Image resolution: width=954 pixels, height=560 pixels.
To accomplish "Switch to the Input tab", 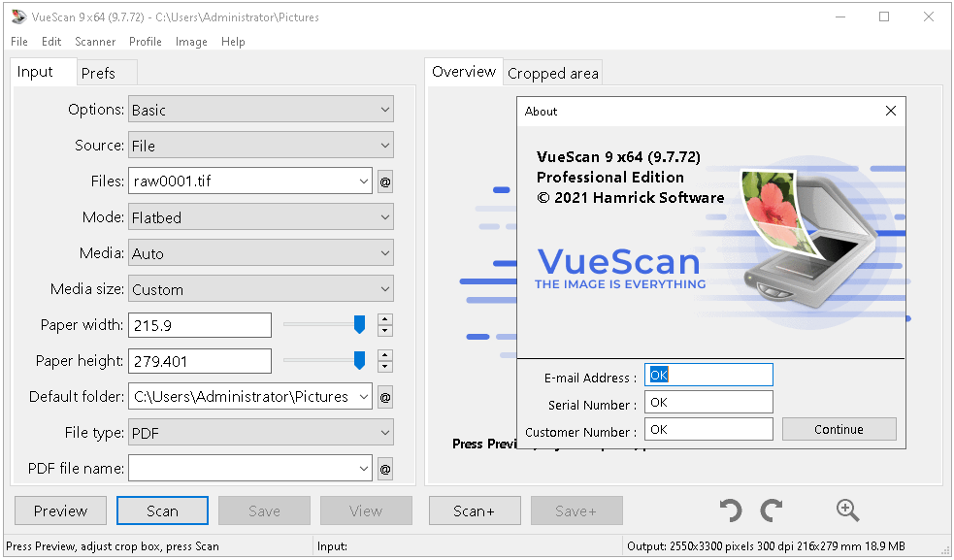I will (44, 72).
